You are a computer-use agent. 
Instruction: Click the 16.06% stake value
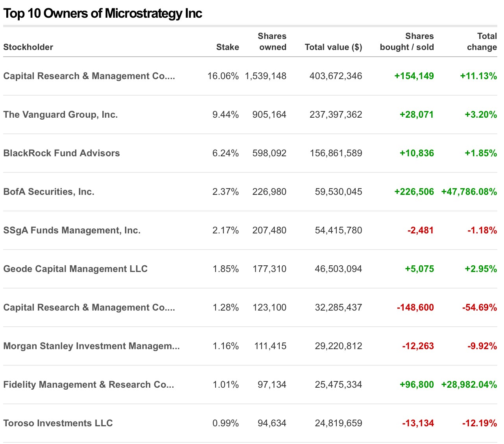223,76
